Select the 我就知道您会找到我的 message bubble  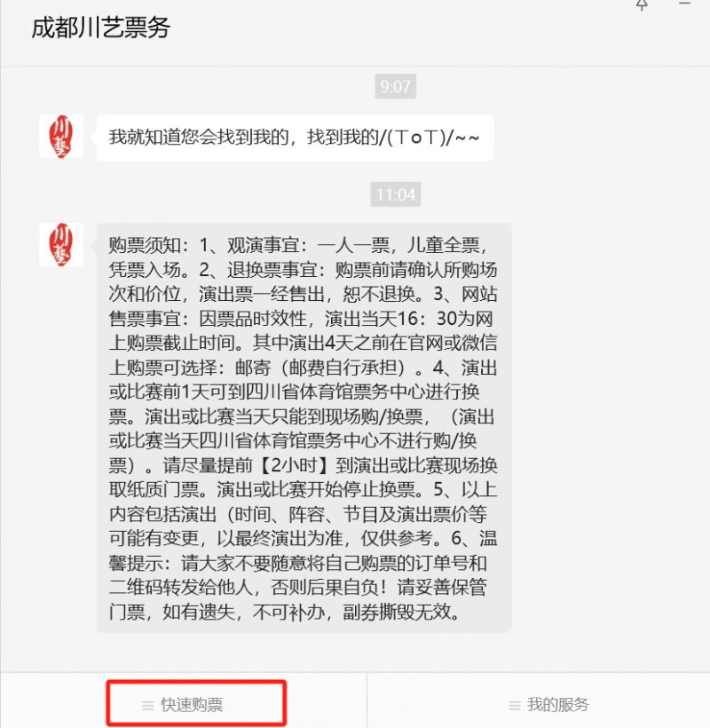pos(296,138)
